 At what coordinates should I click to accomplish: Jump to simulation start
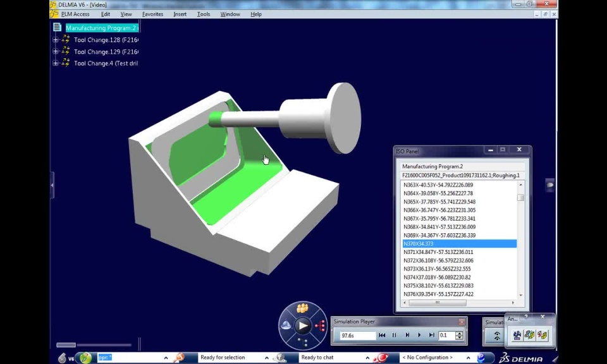point(382,335)
